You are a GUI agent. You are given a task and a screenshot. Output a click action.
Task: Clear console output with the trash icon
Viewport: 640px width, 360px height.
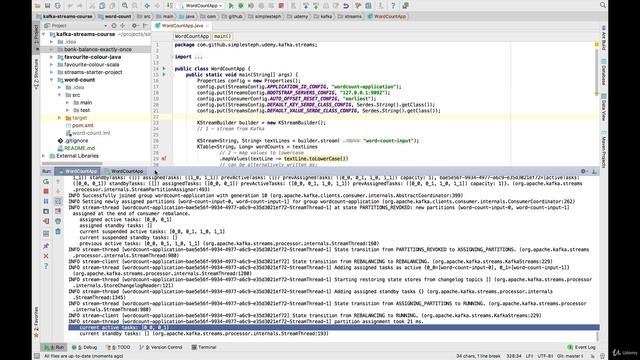coord(58,231)
